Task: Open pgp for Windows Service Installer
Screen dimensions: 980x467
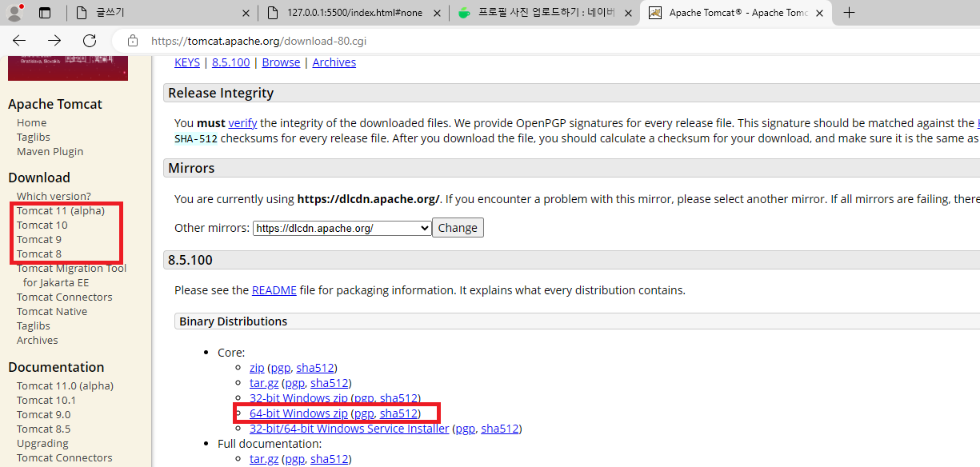Action: pos(465,429)
